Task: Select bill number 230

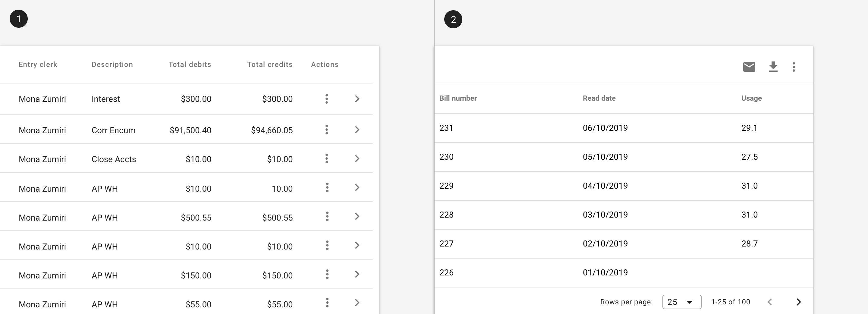Action: coord(446,157)
